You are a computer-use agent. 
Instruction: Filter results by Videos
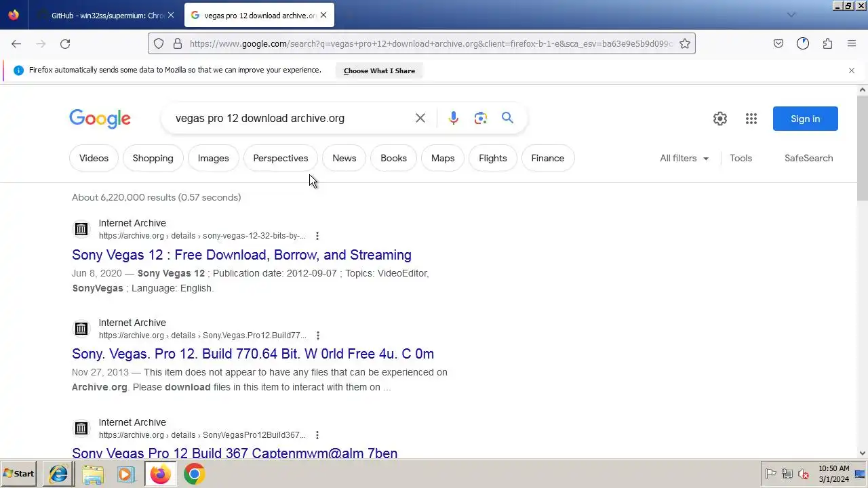[x=94, y=158]
